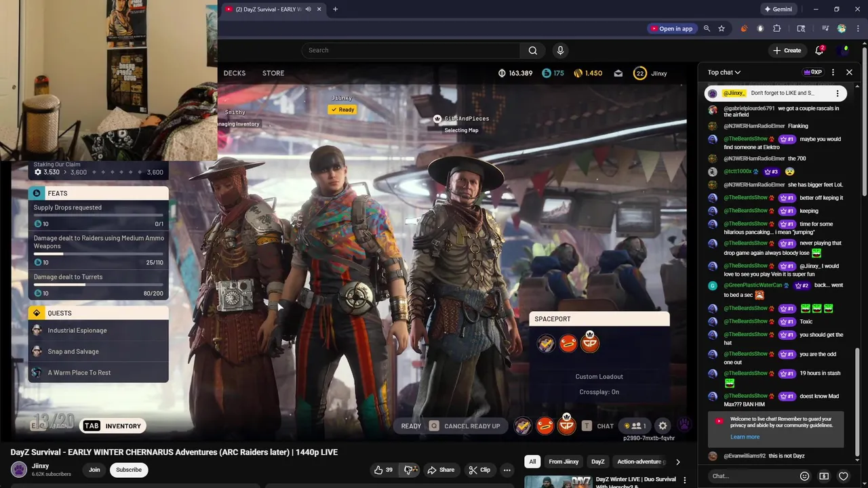Open more actions ellipsis below video
This screenshot has height=488, width=868.
(507, 470)
